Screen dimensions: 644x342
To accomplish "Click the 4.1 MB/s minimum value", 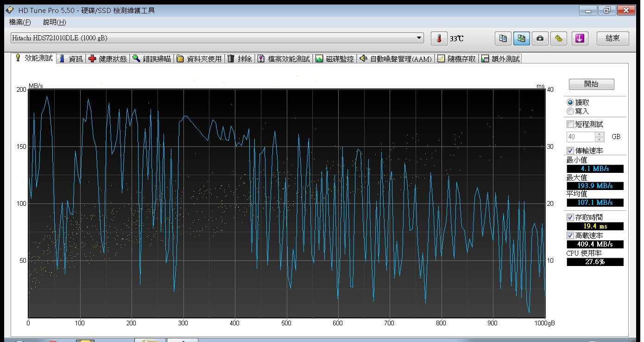I will [595, 169].
